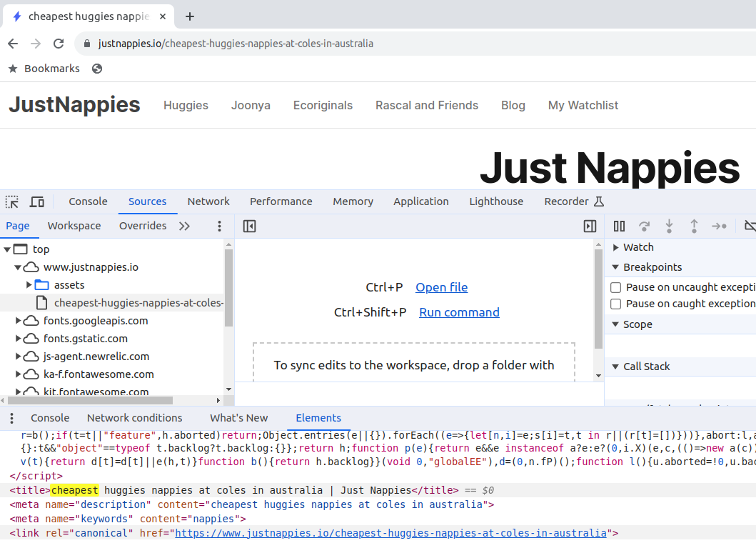Click the Run command link

(x=459, y=312)
